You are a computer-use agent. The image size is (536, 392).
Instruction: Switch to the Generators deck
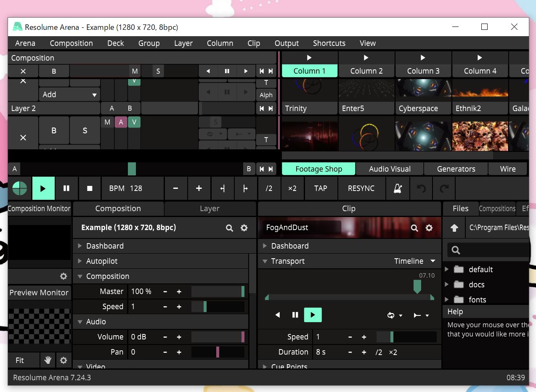pyautogui.click(x=456, y=169)
